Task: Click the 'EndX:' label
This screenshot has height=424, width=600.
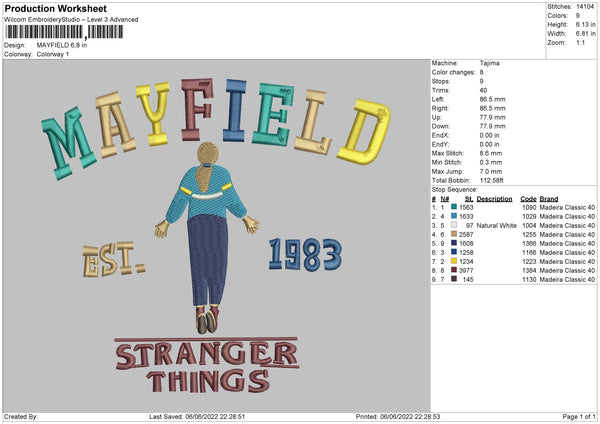Action: point(440,135)
